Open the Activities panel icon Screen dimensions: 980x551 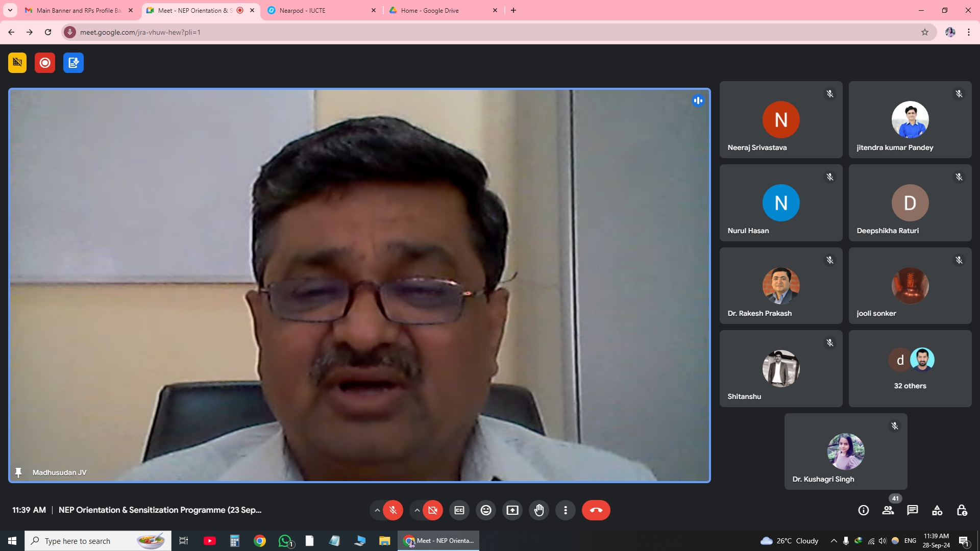pyautogui.click(x=937, y=510)
